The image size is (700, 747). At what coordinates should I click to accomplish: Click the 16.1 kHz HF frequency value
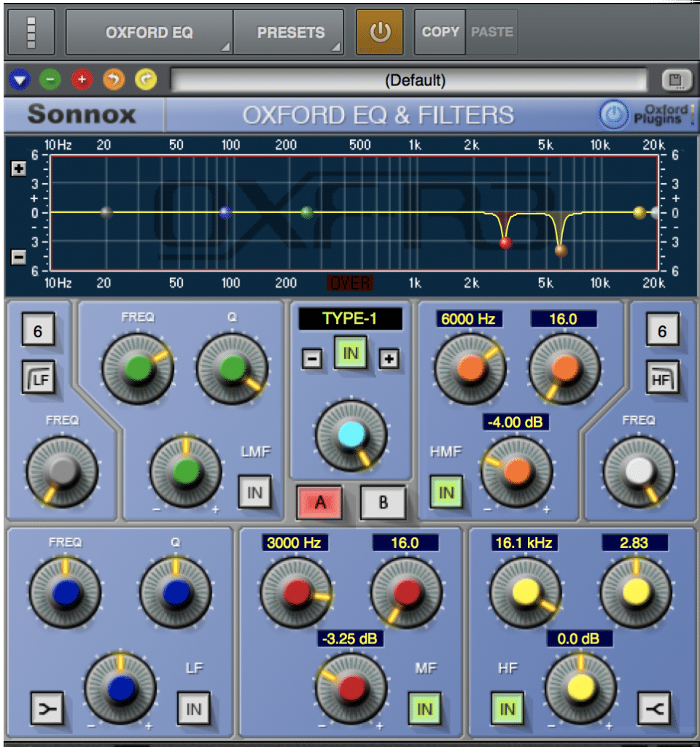pos(524,543)
